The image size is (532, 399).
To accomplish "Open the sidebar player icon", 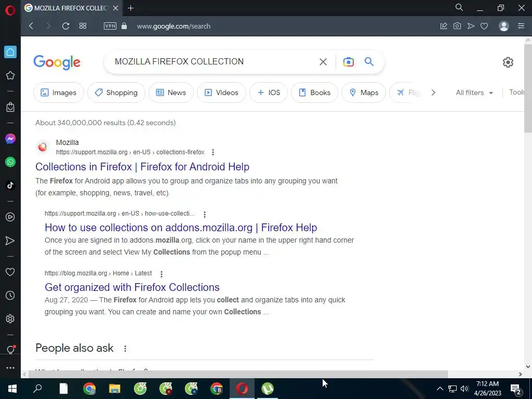I will coord(10,217).
